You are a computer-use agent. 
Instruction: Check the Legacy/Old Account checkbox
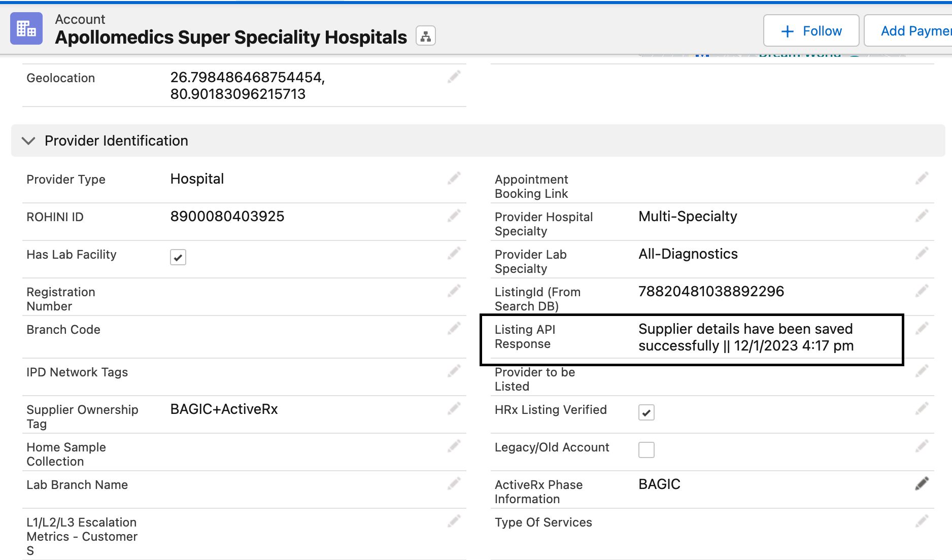(646, 450)
